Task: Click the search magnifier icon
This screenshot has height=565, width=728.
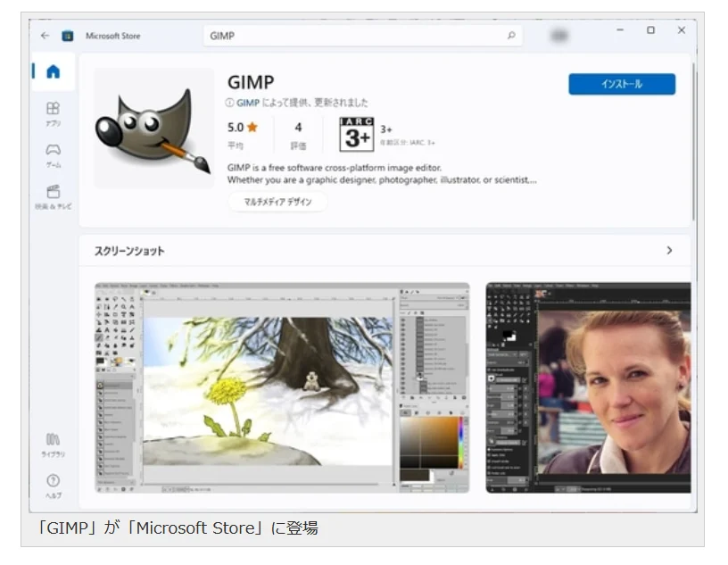Action: click(x=509, y=36)
